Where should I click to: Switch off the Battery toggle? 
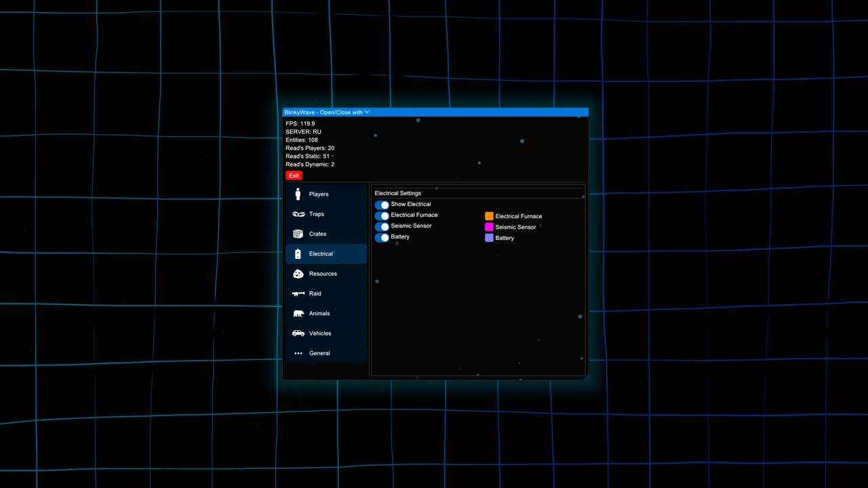point(382,237)
